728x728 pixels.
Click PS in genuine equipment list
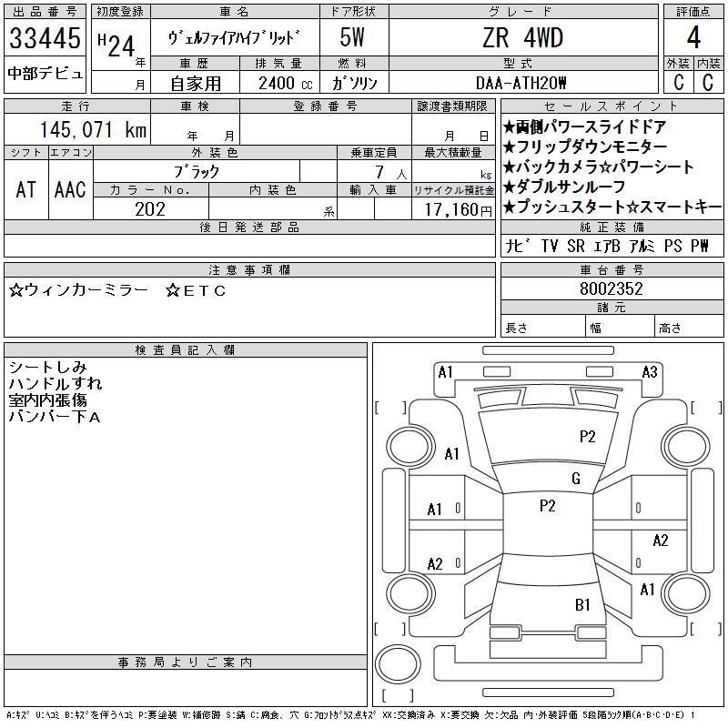click(x=672, y=246)
